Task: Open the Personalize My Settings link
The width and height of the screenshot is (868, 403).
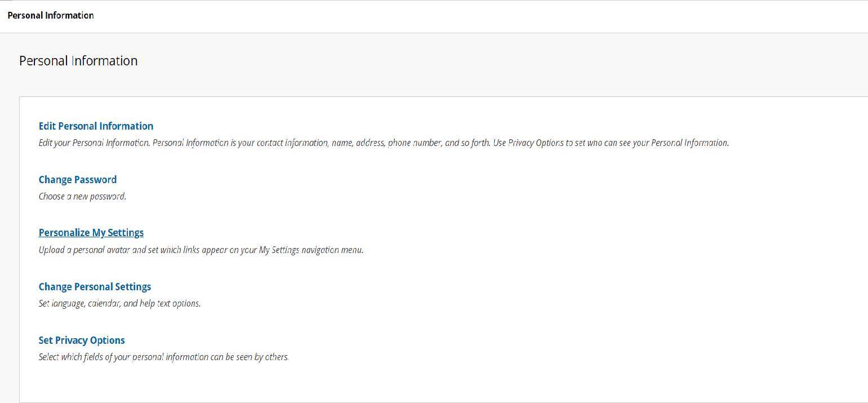Action: pos(91,233)
